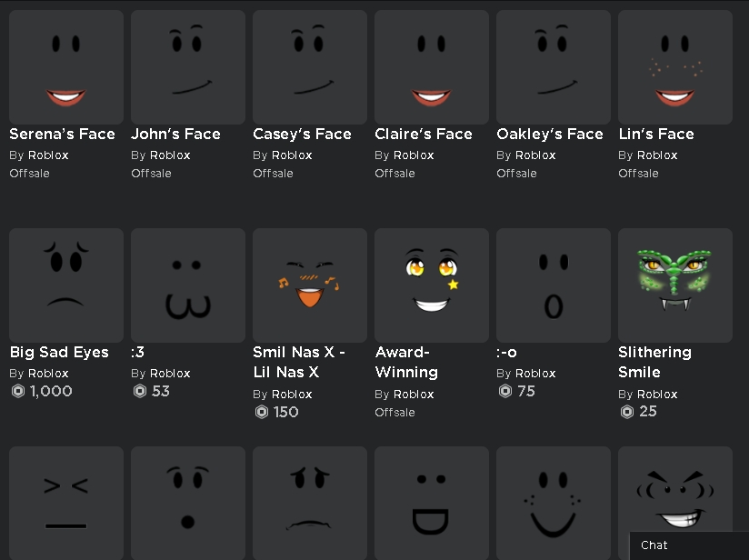The width and height of the screenshot is (749, 560).
Task: Select Award-Winning face thumbnail
Action: (432, 285)
